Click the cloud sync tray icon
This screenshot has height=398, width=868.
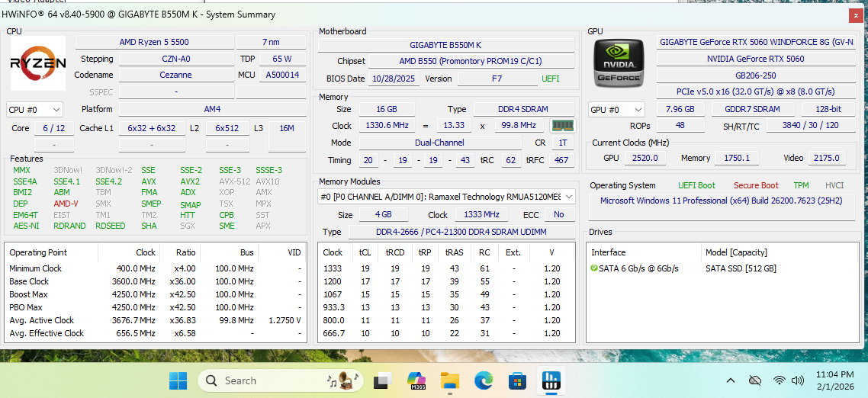tap(754, 380)
